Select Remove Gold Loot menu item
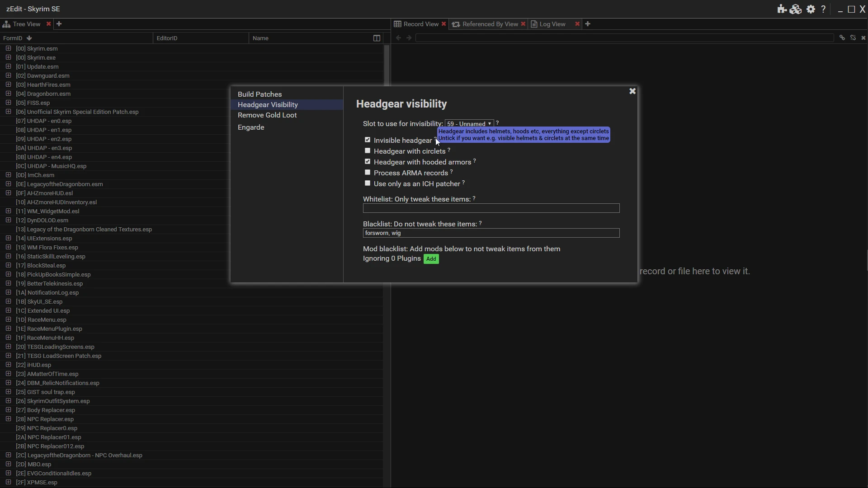Image resolution: width=868 pixels, height=488 pixels. tap(268, 115)
